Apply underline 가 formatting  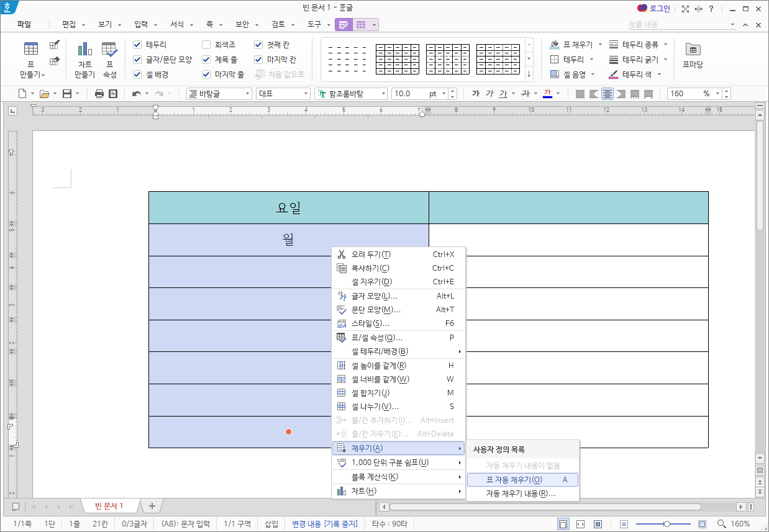[x=503, y=94]
